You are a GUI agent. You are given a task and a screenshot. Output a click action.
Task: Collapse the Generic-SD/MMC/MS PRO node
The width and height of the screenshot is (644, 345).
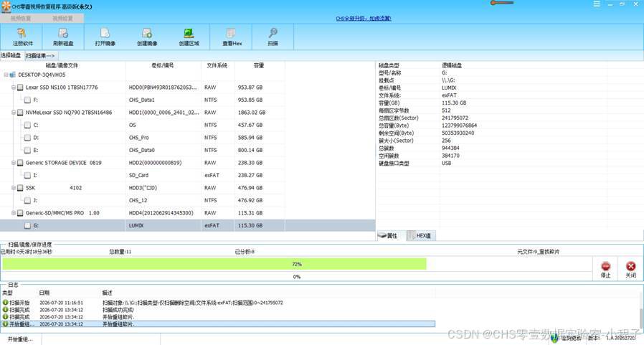[x=13, y=213]
